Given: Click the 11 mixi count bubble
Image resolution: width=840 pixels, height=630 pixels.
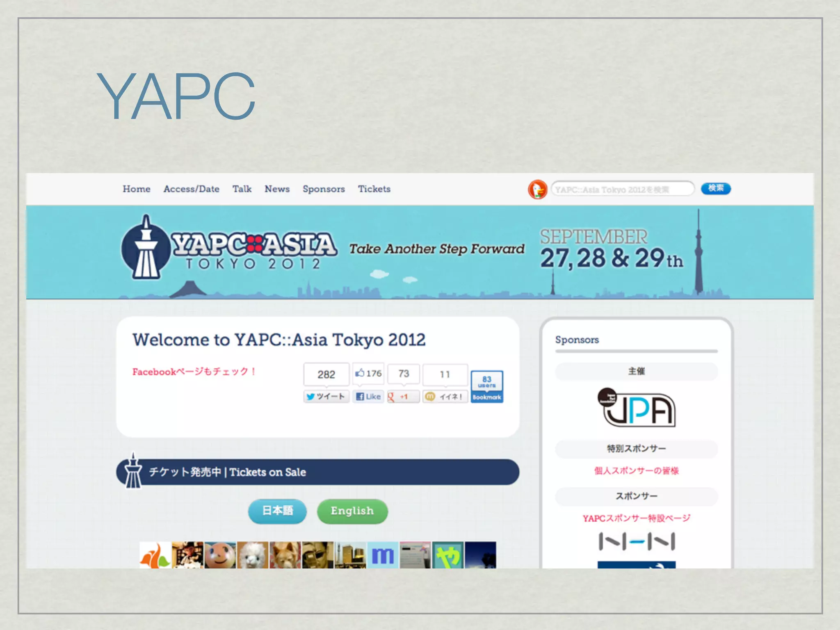Looking at the screenshot, I should (445, 374).
